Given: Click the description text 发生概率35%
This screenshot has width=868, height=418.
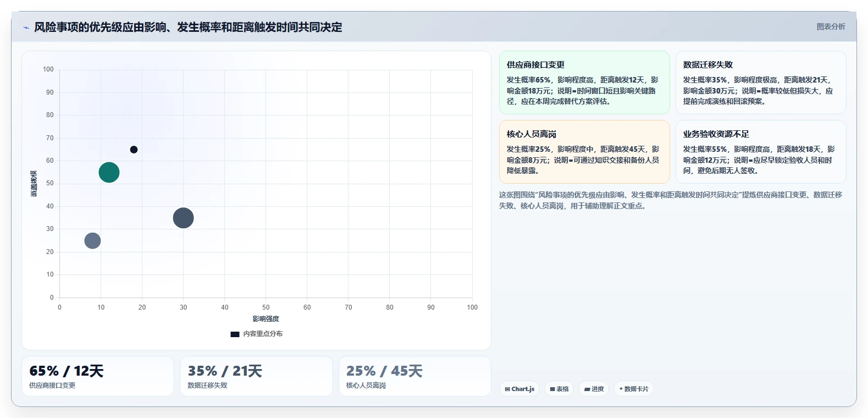Looking at the screenshot, I should coord(759,91).
